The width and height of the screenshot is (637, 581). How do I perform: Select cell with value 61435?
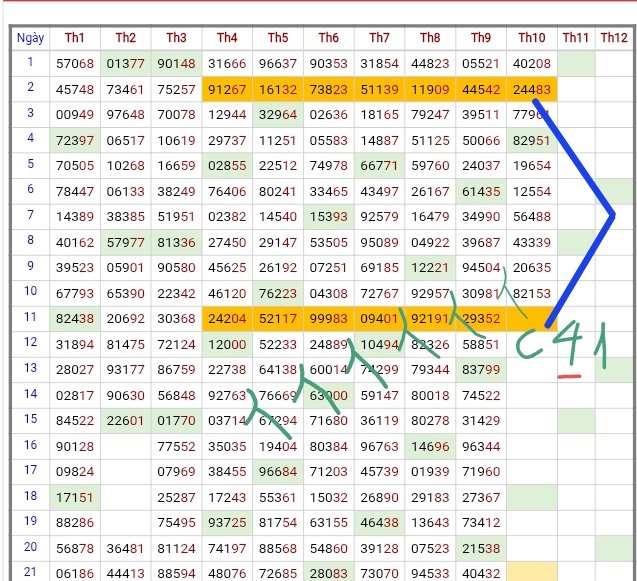pos(481,191)
